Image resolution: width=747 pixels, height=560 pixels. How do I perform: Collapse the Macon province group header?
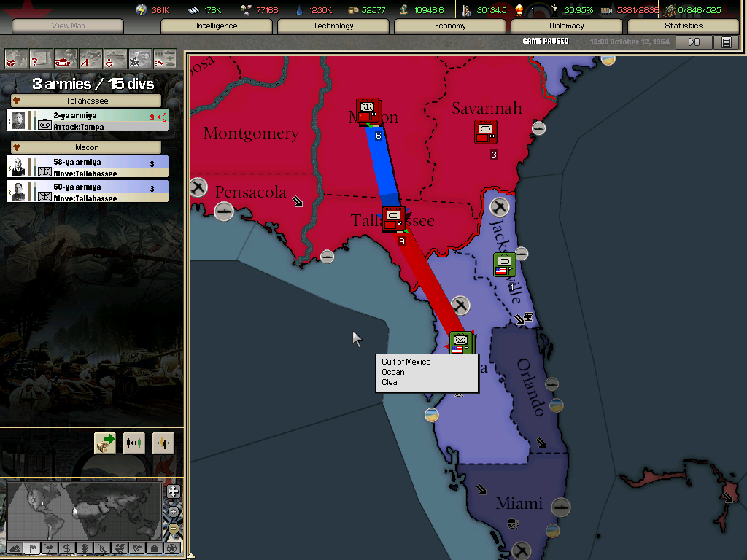coord(87,147)
